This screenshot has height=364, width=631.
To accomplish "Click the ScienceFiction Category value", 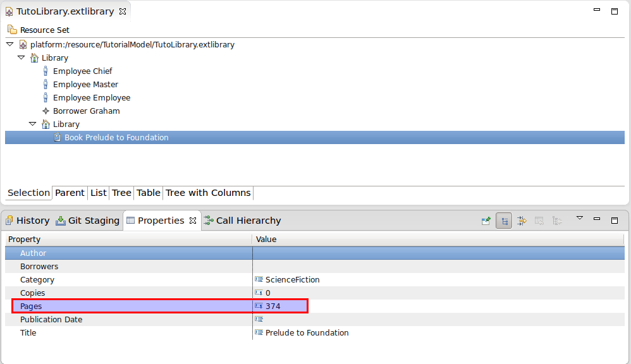I will coord(292,279).
